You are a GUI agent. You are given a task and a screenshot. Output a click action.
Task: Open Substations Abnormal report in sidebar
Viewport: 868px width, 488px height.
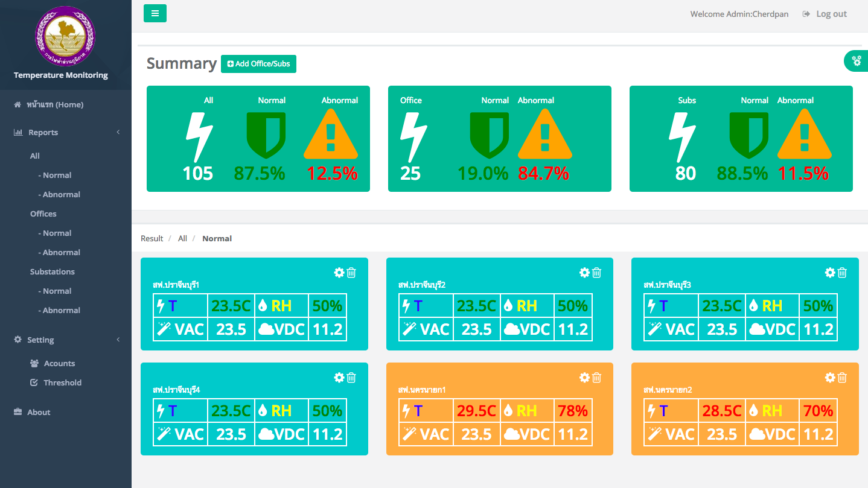tap(61, 310)
